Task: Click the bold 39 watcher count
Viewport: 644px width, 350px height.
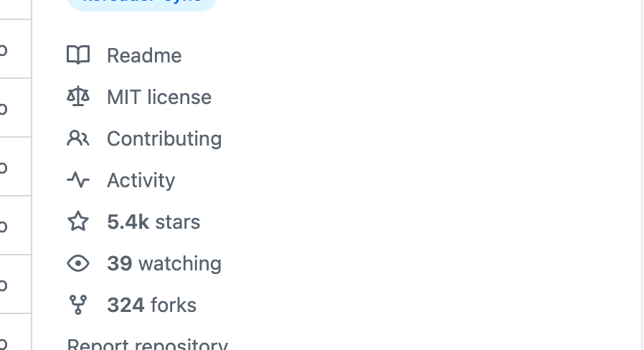Action: pyautogui.click(x=119, y=263)
